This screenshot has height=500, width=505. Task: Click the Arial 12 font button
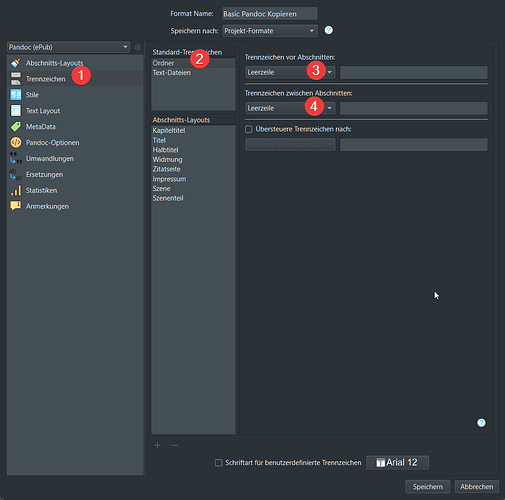397,463
